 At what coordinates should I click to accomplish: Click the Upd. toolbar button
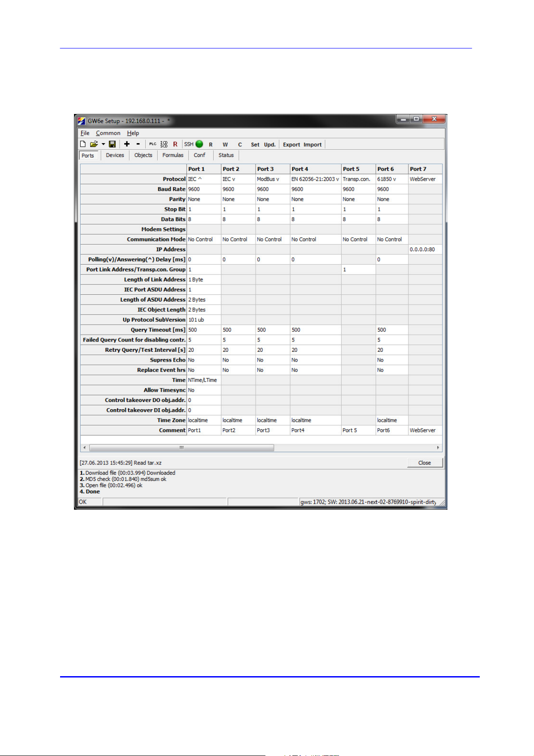pos(269,144)
